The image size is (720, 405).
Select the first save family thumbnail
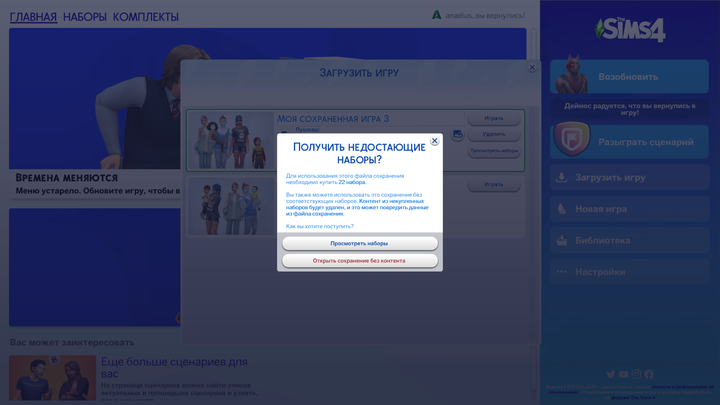tap(231, 140)
